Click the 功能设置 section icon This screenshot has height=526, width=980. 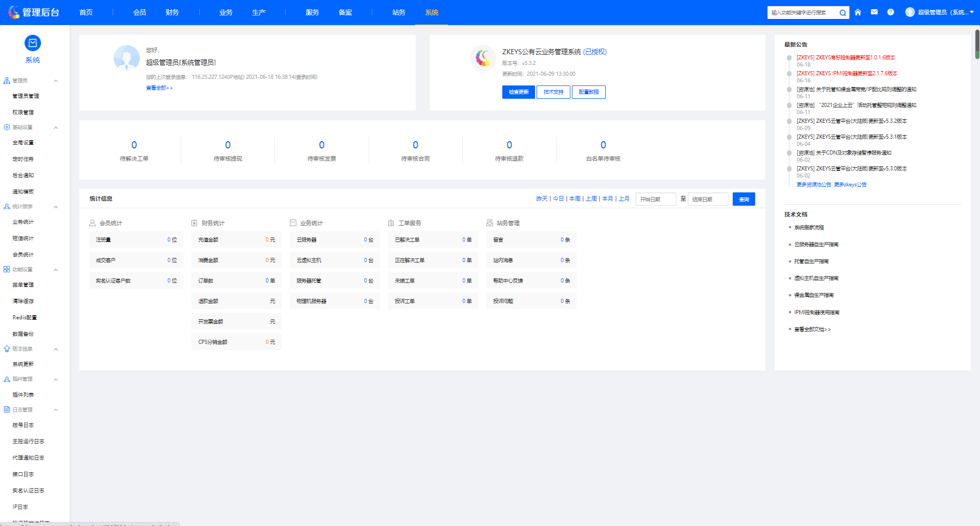7,270
